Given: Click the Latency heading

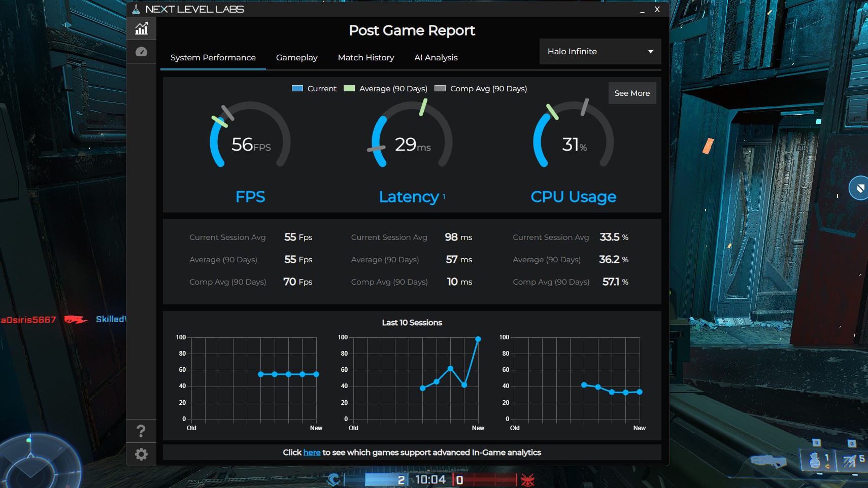Looking at the screenshot, I should tap(409, 197).
